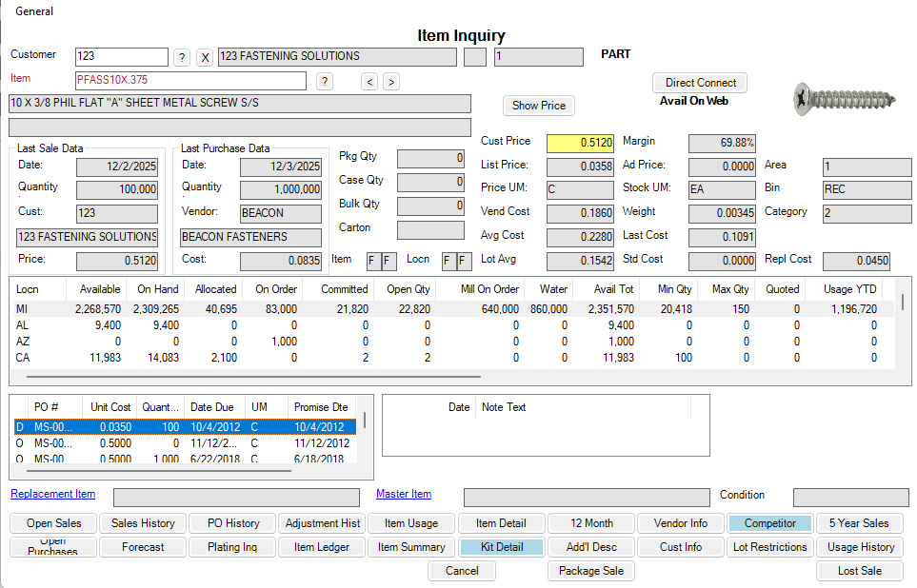The height and width of the screenshot is (588, 917).
Task: Select the MI location row
Action: 451,308
